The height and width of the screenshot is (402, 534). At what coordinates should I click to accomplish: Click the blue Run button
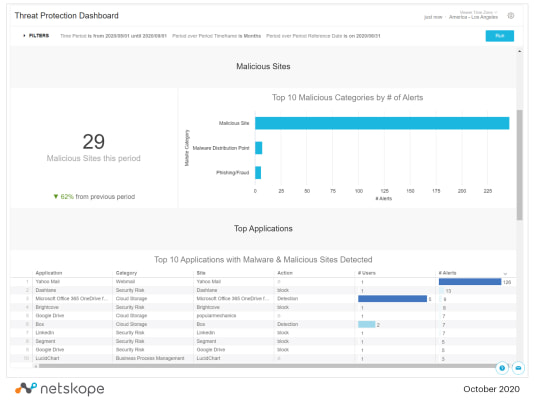point(500,36)
